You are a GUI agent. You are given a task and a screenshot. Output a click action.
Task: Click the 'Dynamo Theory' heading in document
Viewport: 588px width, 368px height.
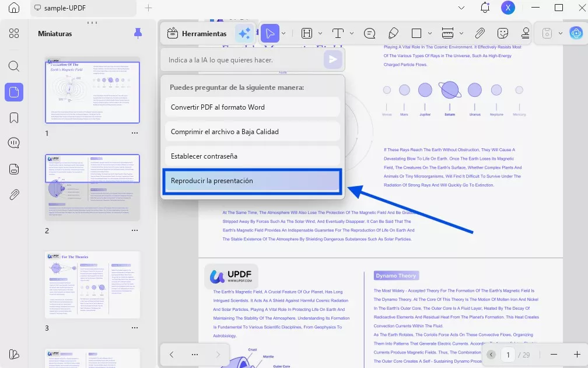point(396,275)
